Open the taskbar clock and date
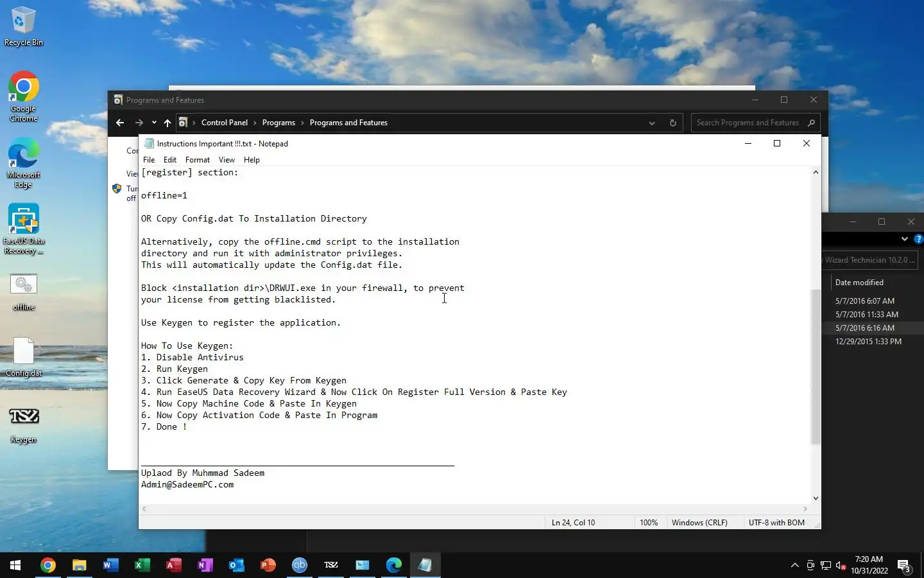 (869, 565)
